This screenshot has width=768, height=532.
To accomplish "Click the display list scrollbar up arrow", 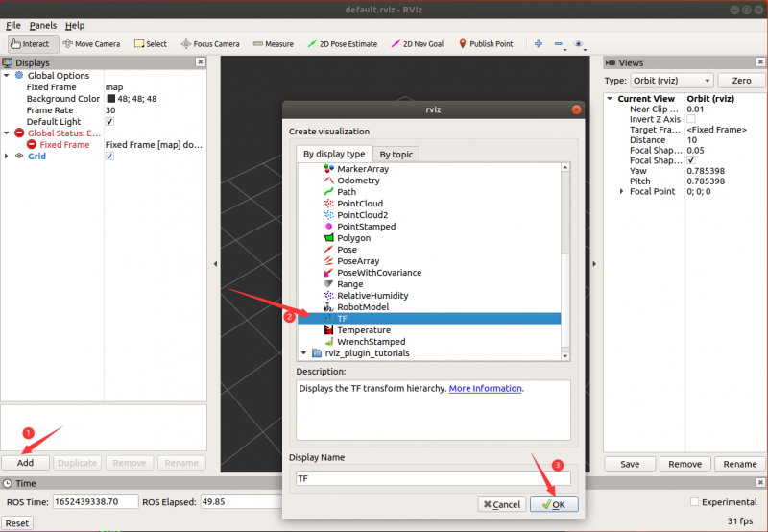I will pos(565,167).
